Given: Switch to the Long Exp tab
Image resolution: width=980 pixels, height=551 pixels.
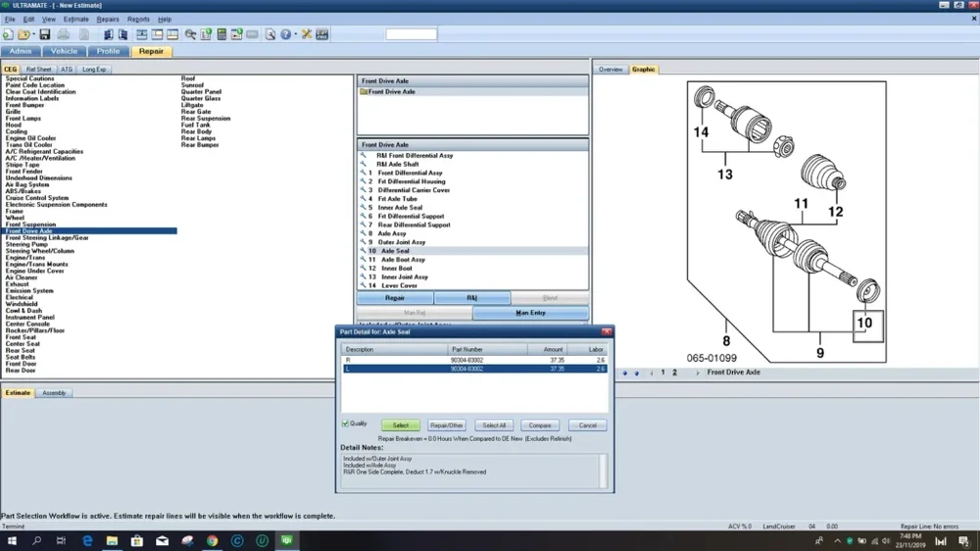Looking at the screenshot, I should (94, 70).
